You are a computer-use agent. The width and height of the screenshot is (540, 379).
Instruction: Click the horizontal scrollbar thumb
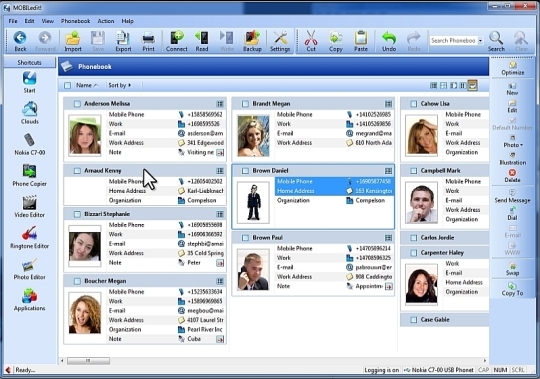pos(89,361)
